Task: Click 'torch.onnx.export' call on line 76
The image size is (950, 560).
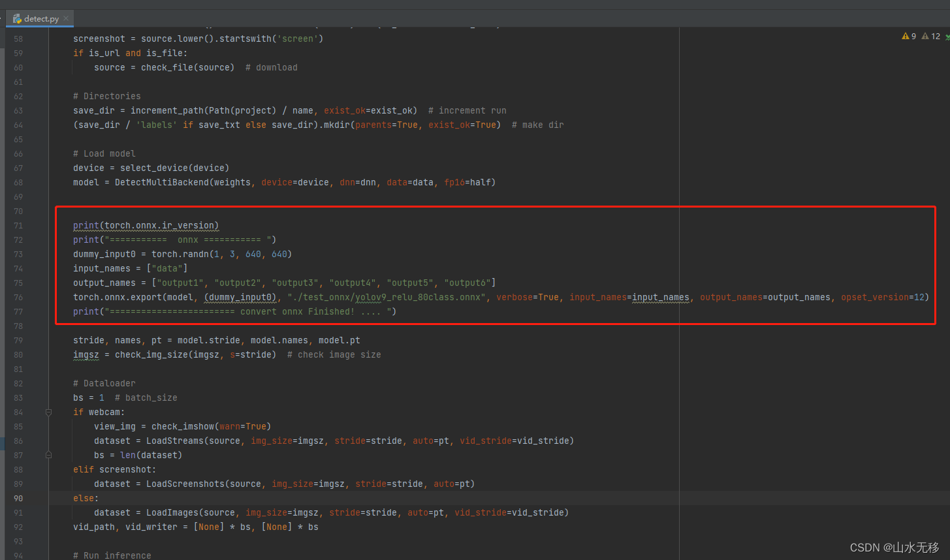Action: pos(118,297)
